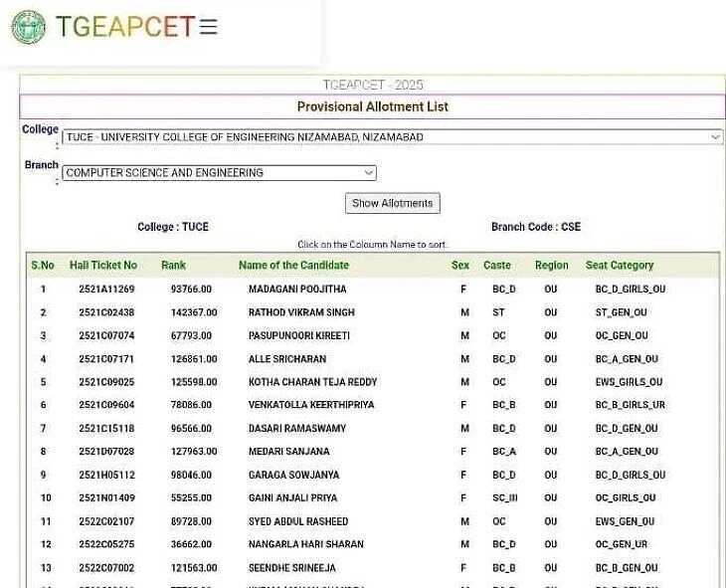Sort the list by Rank column

coord(173,266)
